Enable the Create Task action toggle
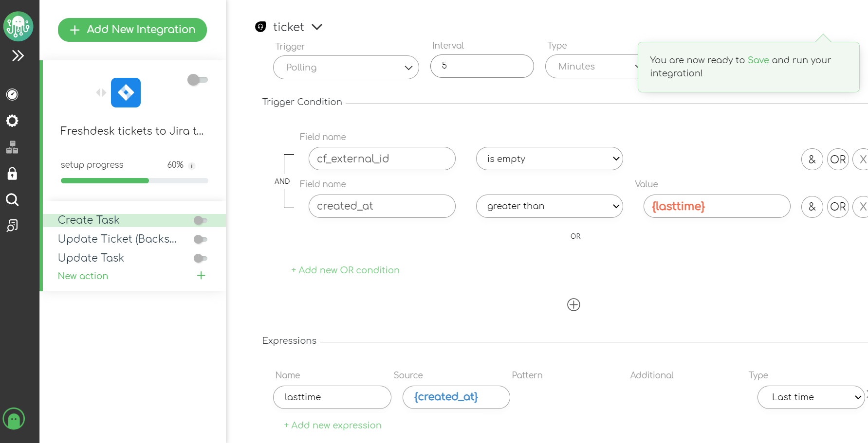868x443 pixels. pyautogui.click(x=200, y=220)
